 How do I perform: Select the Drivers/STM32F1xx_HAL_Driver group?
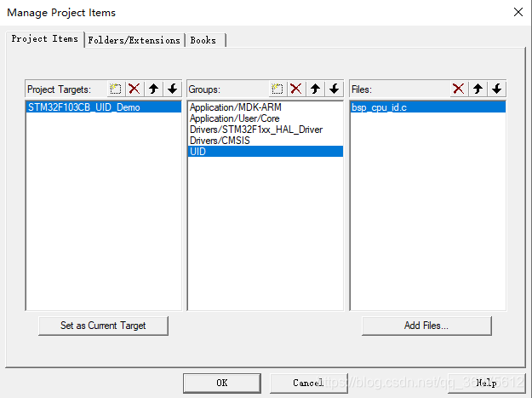point(266,130)
